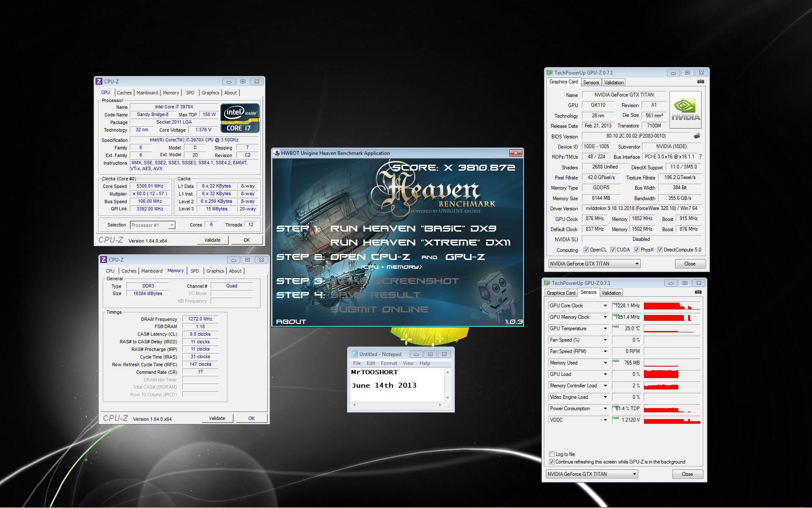
Task: Click the GPU-Z BIOS save chip icon
Action: click(697, 136)
